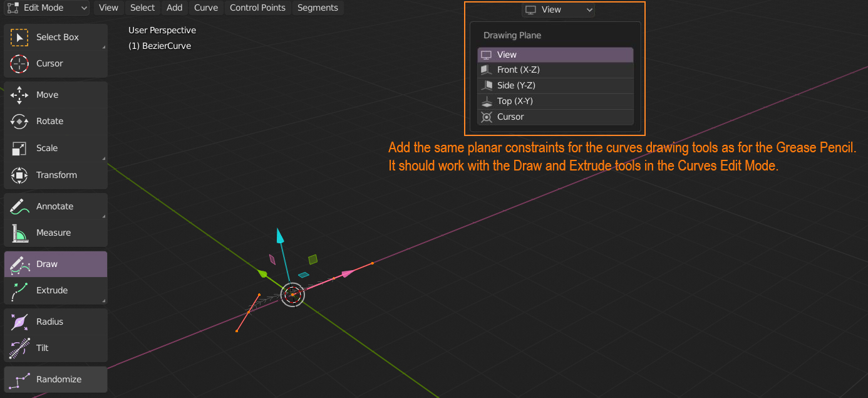
Task: Collapse the Drawing Plane View dropdown button
Action: click(x=558, y=9)
